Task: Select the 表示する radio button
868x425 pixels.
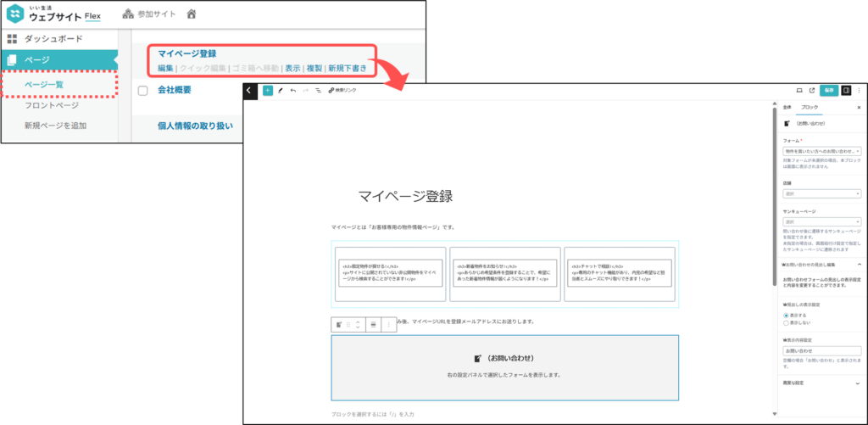Action: [787, 315]
